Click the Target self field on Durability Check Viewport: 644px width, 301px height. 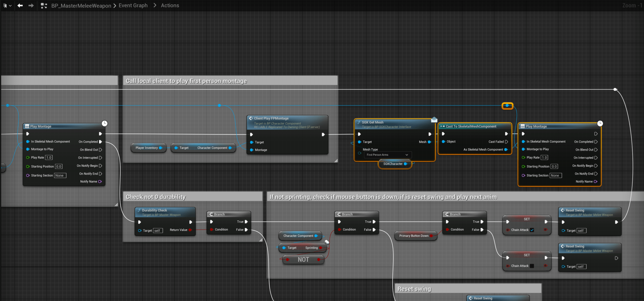157,231
